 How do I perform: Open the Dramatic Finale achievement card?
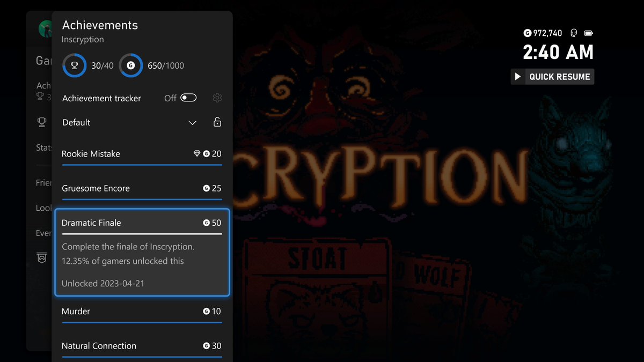pyautogui.click(x=142, y=253)
